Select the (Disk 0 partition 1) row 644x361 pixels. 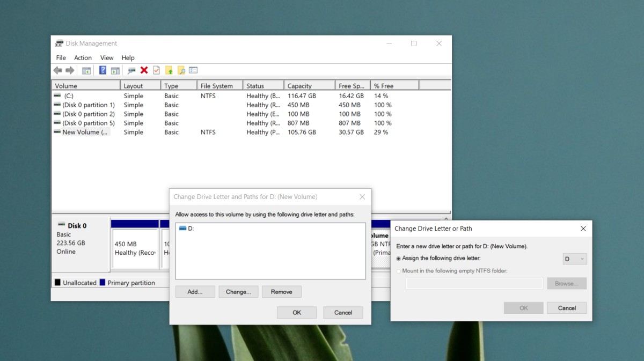click(x=251, y=105)
